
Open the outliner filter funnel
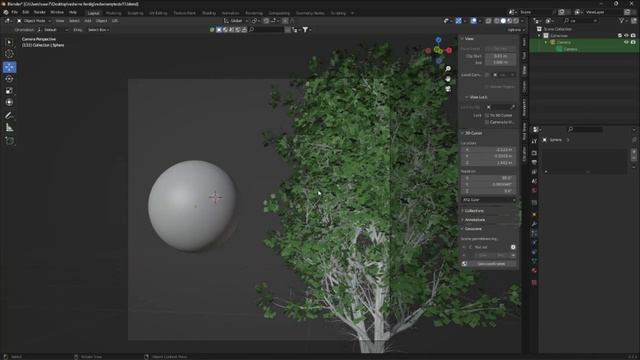621,20
